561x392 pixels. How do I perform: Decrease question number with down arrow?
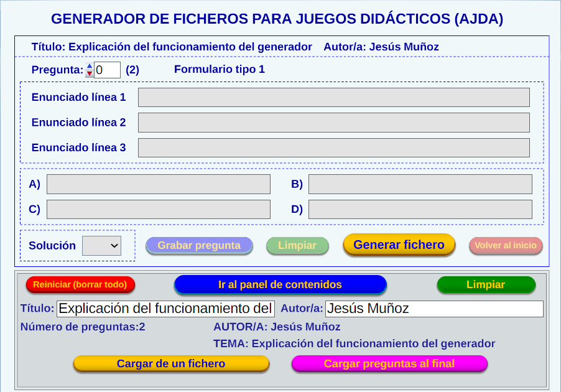click(90, 73)
